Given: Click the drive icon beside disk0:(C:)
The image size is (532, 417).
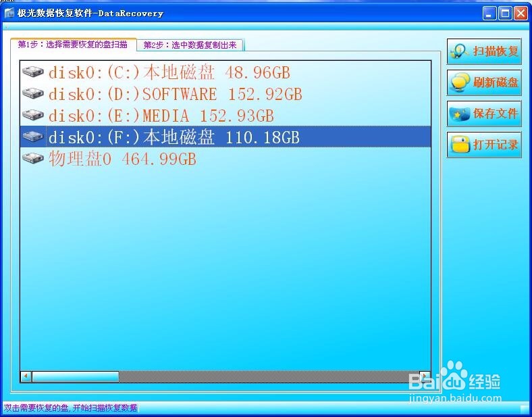Looking at the screenshot, I should 33,72.
